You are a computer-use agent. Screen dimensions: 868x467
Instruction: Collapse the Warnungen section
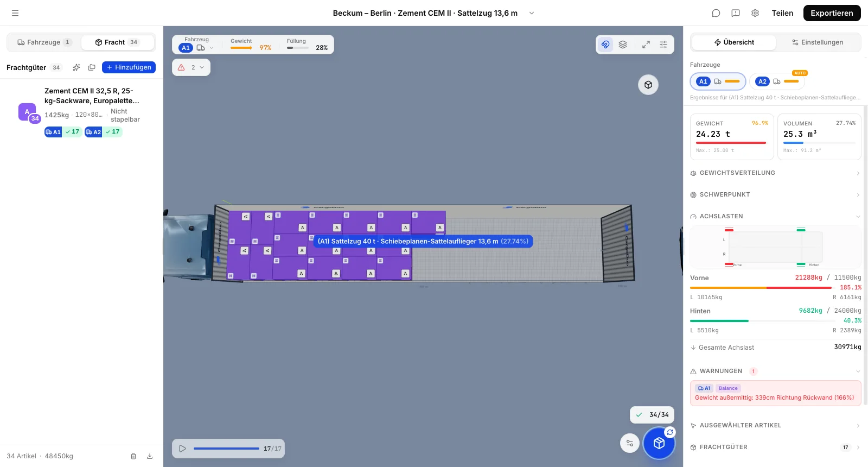coord(775,371)
